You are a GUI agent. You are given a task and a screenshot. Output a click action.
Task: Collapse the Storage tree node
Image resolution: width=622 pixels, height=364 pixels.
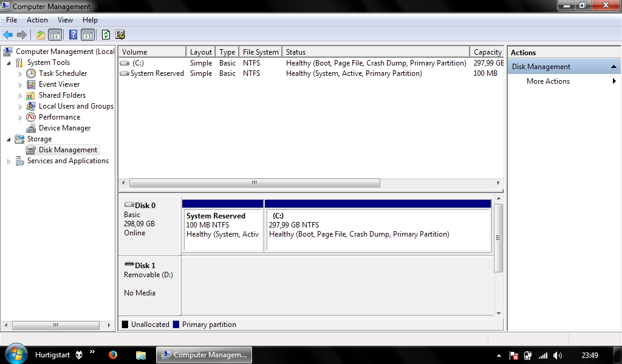(9, 140)
